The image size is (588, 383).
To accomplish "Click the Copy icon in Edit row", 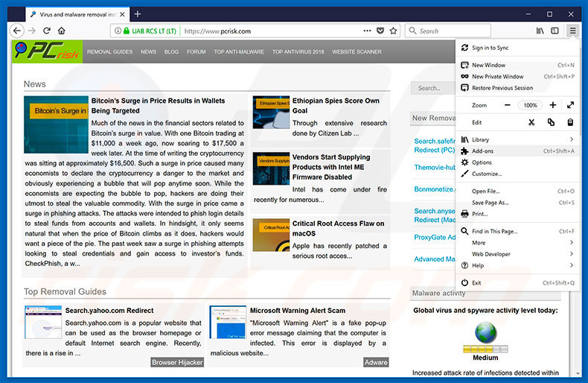I will [x=551, y=122].
